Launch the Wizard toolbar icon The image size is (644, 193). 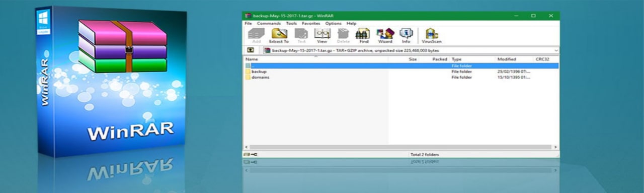(x=385, y=35)
